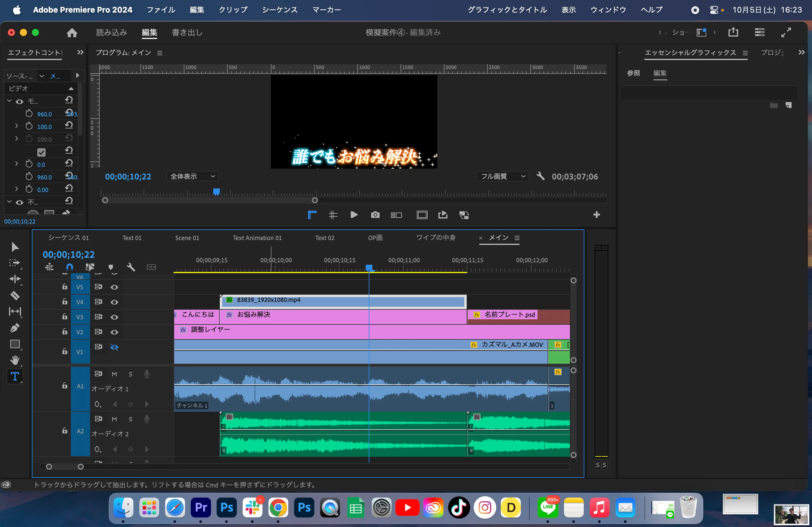
Task: Open timeline wrench display settings
Action: [x=131, y=267]
